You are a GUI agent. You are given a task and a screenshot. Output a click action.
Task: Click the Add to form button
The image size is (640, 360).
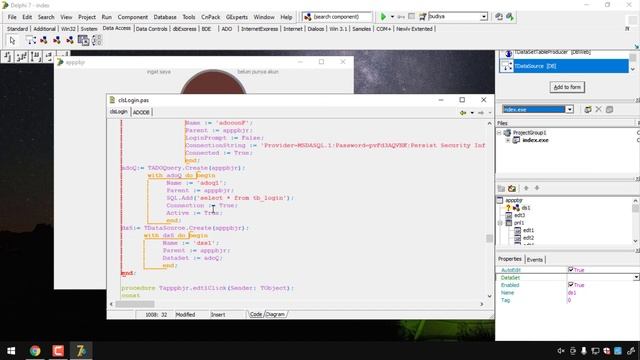pos(567,87)
